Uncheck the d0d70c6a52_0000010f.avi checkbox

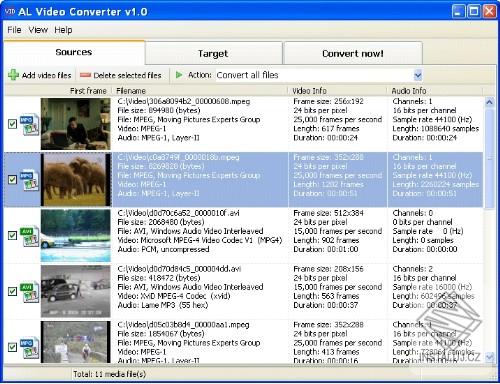[x=12, y=236]
